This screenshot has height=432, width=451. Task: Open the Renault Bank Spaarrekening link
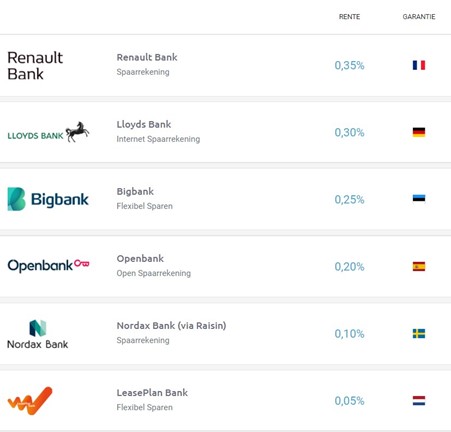(x=143, y=72)
